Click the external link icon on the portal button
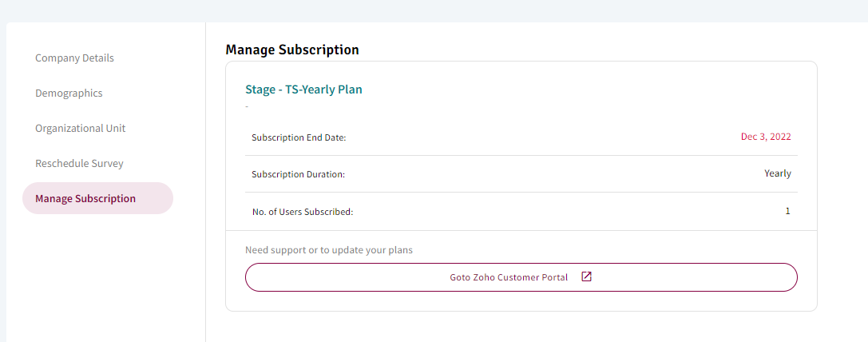The width and height of the screenshot is (868, 342). (x=587, y=276)
